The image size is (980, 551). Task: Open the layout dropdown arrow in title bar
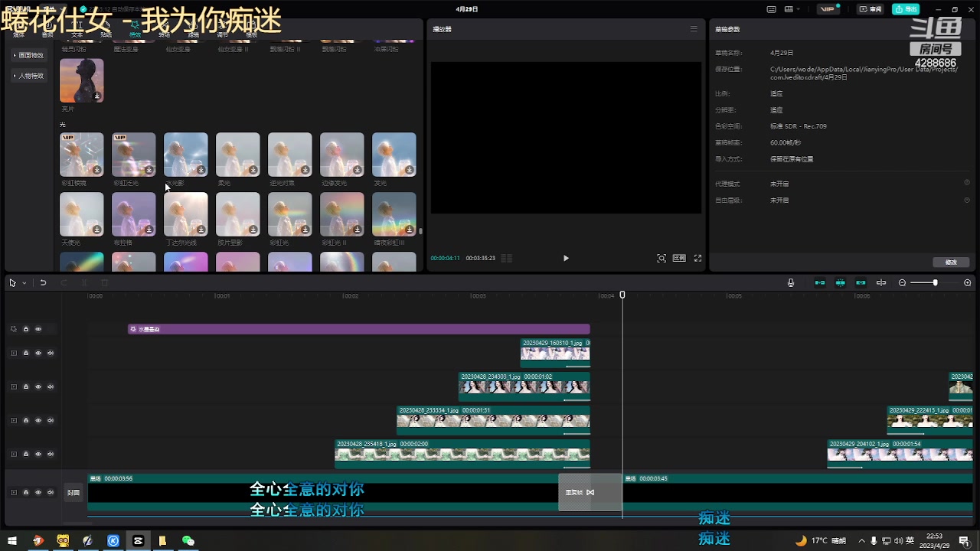(799, 9)
